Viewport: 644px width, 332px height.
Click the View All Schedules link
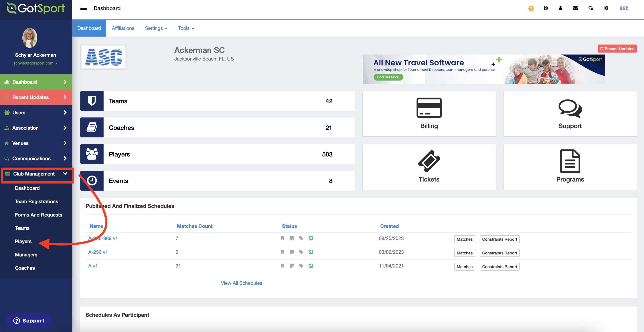click(x=241, y=283)
